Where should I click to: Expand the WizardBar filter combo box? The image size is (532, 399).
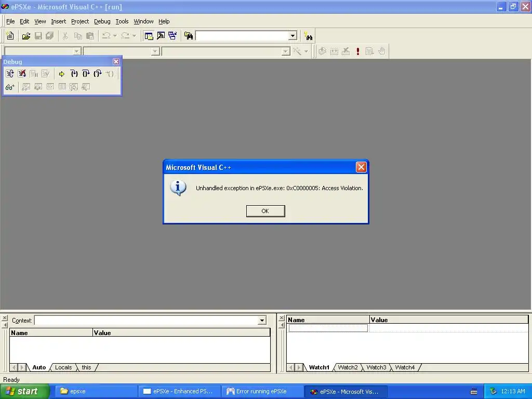tap(155, 51)
